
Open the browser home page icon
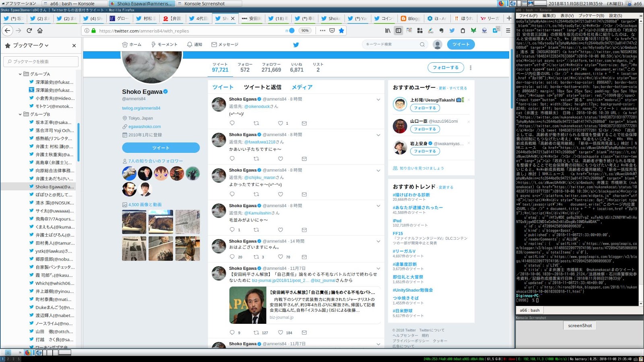[40, 31]
